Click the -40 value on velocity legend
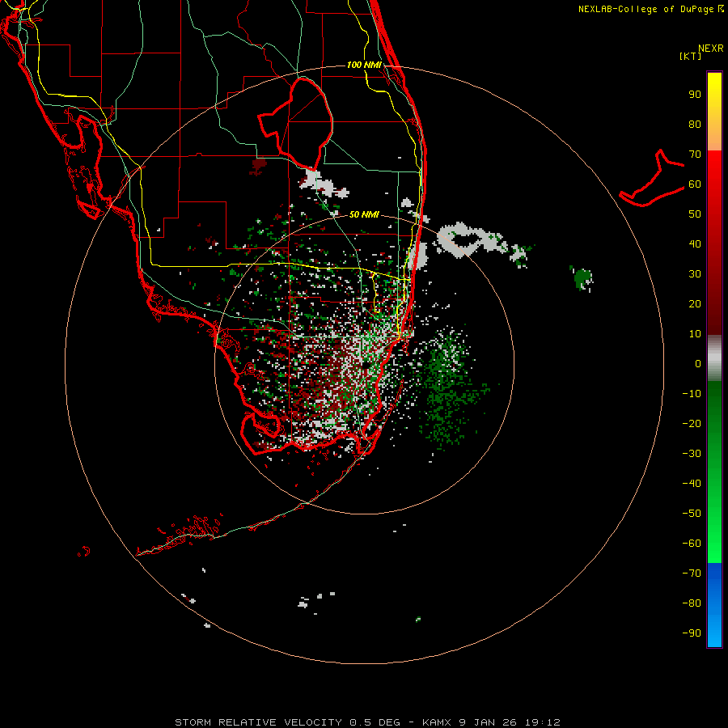The width and height of the screenshot is (728, 728). click(692, 484)
